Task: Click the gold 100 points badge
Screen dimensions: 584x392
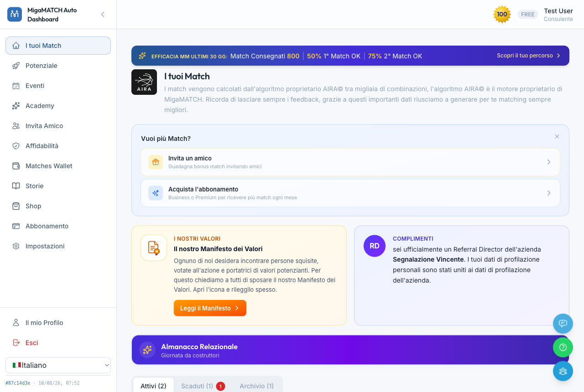Action: [x=502, y=14]
